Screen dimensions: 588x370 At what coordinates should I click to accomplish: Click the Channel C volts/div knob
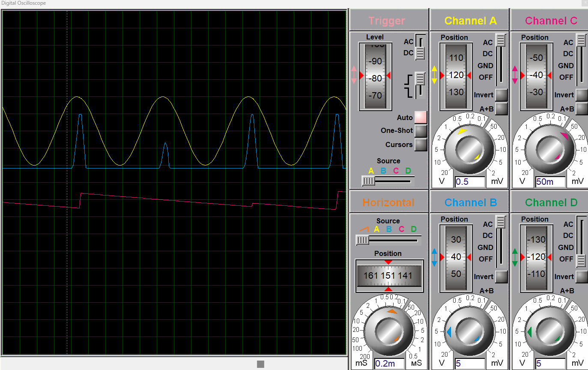[550, 149]
